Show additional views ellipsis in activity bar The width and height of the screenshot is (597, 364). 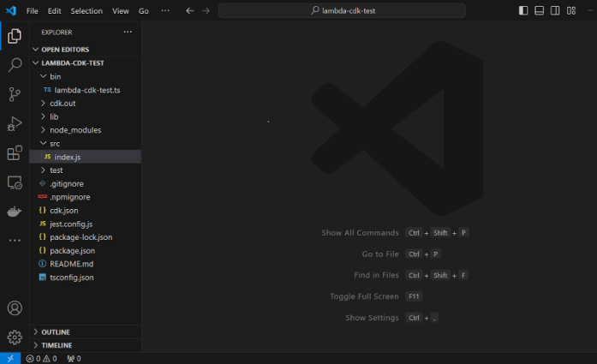15,241
